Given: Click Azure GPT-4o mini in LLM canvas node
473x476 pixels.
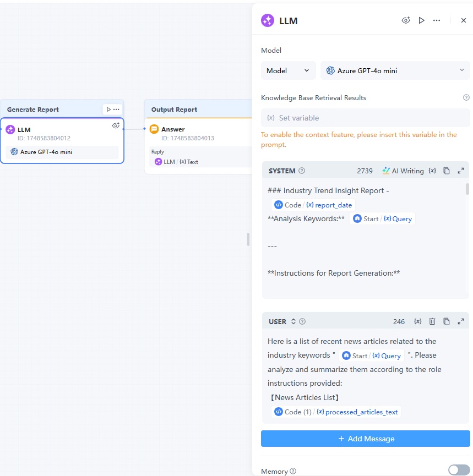Looking at the screenshot, I should (62, 152).
